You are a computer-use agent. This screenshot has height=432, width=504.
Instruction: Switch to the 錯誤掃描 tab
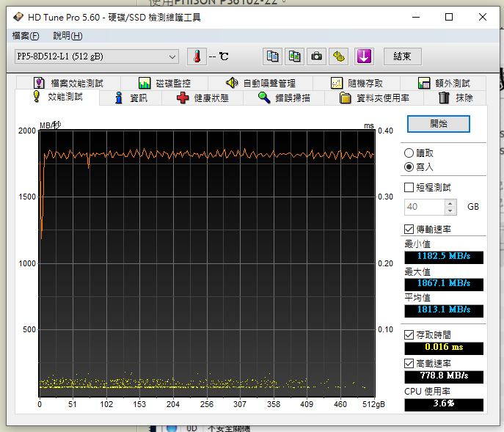point(284,98)
